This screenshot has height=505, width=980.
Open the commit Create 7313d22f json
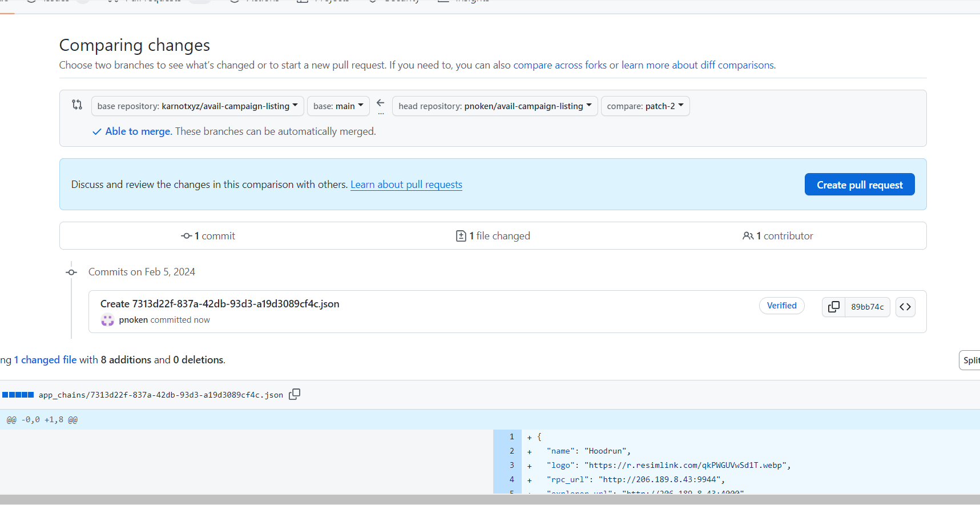[220, 304]
